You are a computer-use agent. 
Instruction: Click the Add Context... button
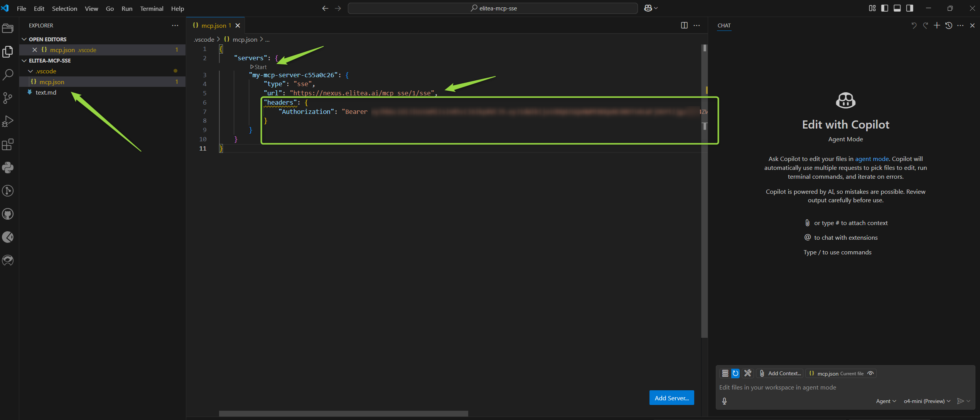click(x=780, y=373)
